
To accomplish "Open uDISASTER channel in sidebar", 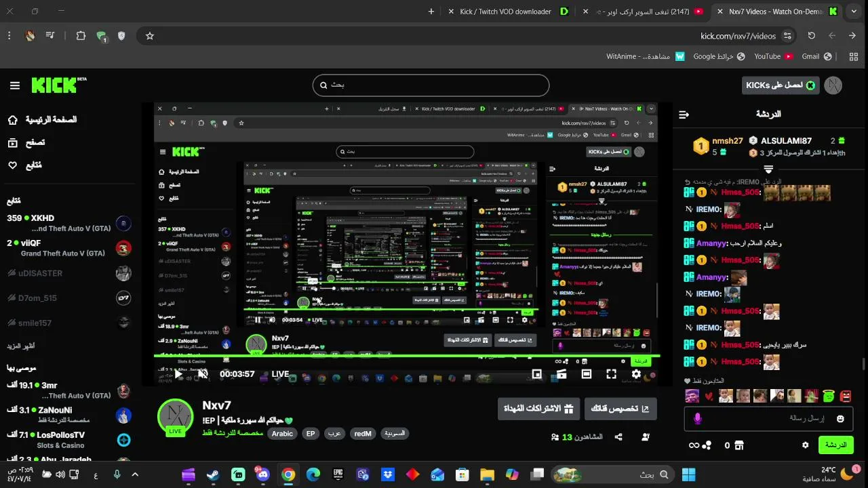I will point(68,273).
